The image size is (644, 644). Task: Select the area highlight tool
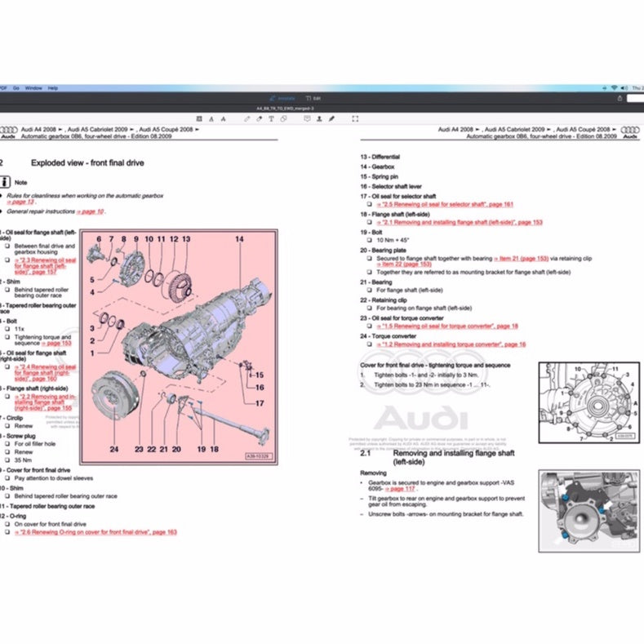coord(201,118)
